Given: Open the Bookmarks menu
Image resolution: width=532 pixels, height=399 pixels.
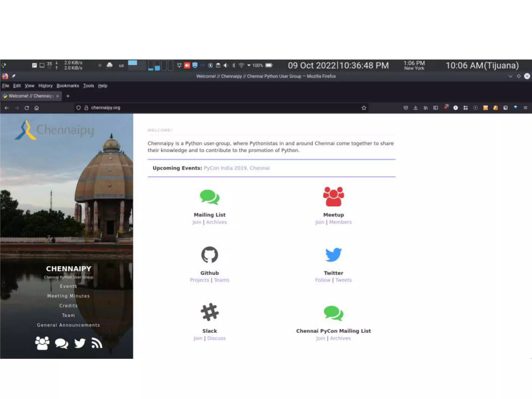Looking at the screenshot, I should pyautogui.click(x=68, y=86).
